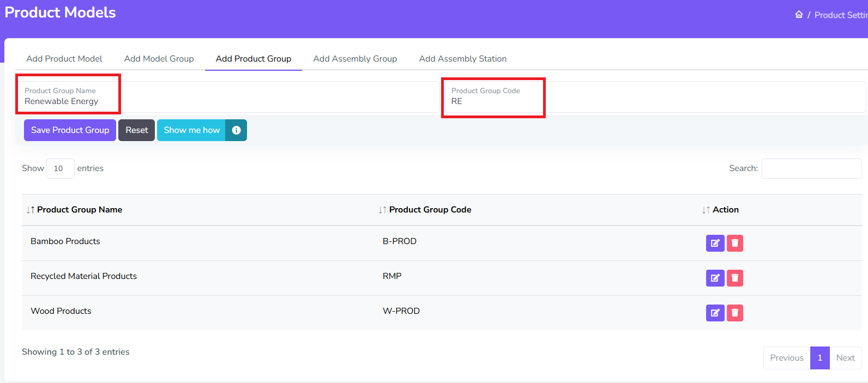Edit the Wood Products row
Image resolution: width=868 pixels, height=383 pixels.
coord(715,313)
